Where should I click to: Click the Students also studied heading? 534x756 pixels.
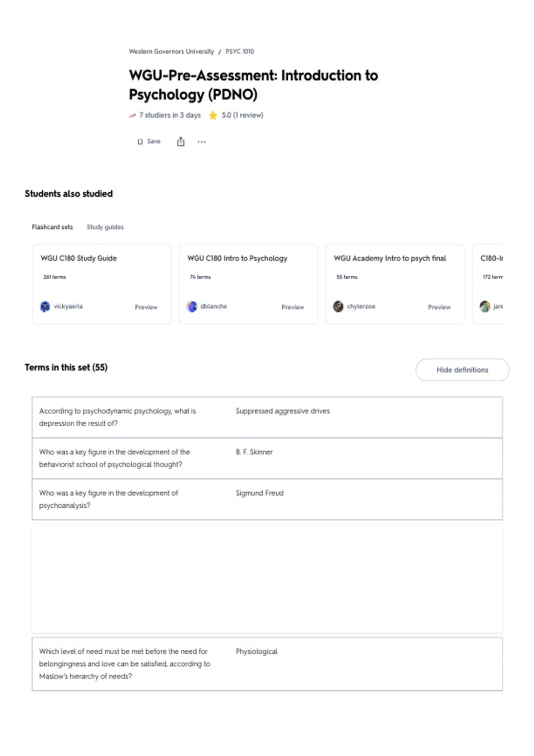click(x=69, y=193)
